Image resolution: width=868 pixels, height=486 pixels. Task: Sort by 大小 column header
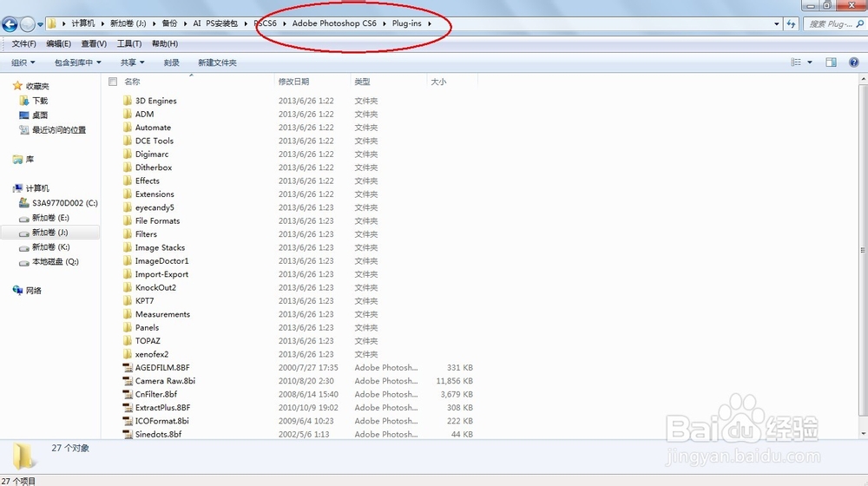pyautogui.click(x=438, y=82)
